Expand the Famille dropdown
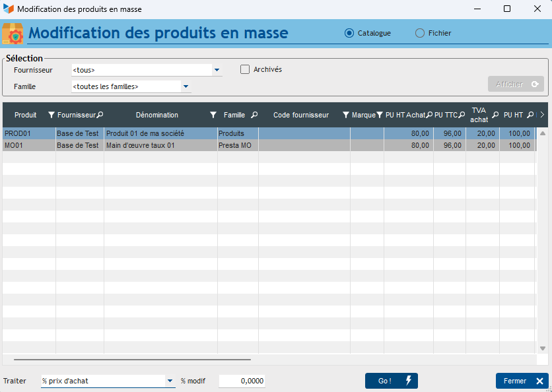552x392 pixels. click(186, 86)
